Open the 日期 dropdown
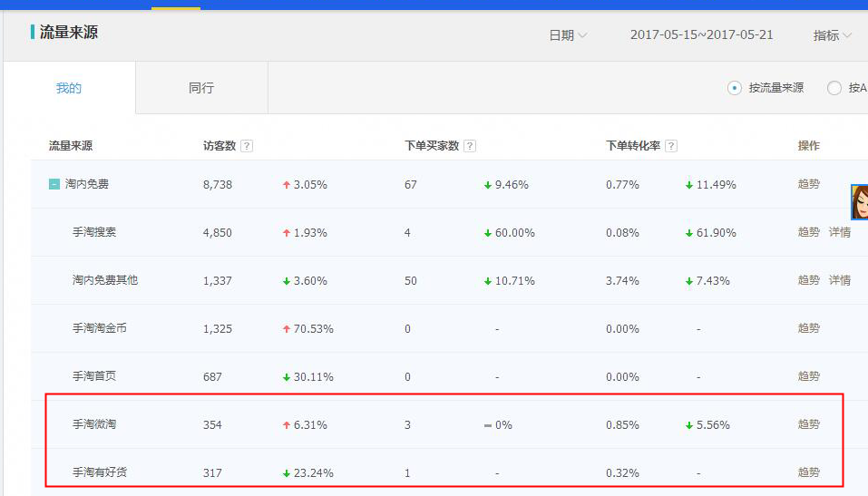Screen dimensions: 868x496 [568, 35]
